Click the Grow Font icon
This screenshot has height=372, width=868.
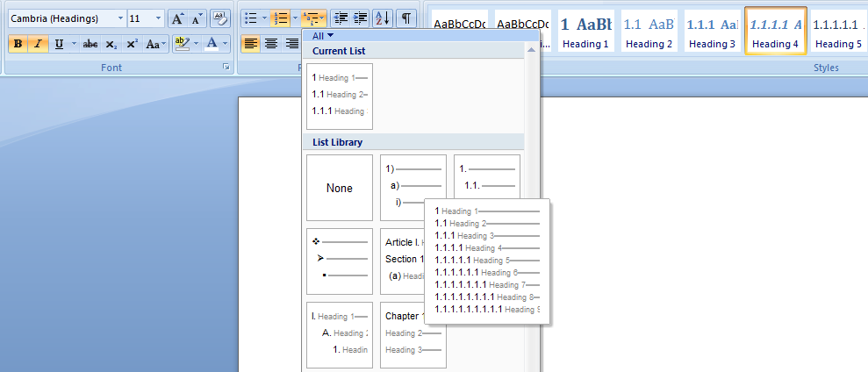(177, 18)
